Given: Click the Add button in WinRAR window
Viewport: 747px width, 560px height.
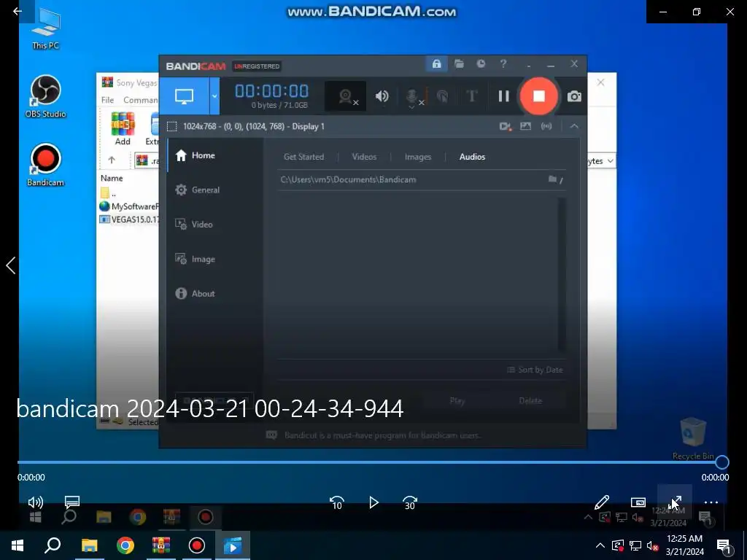Looking at the screenshot, I should [x=123, y=128].
